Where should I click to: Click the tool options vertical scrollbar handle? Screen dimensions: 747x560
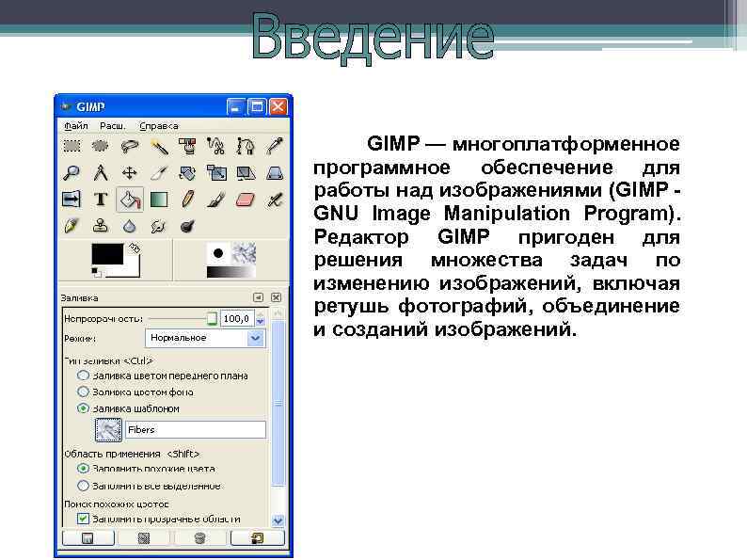pos(278,403)
